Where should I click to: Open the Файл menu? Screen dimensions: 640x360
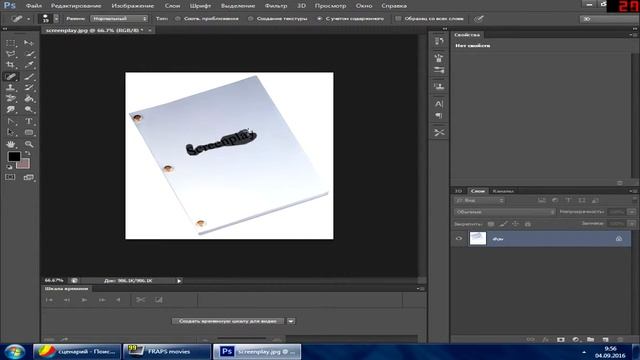[33, 6]
